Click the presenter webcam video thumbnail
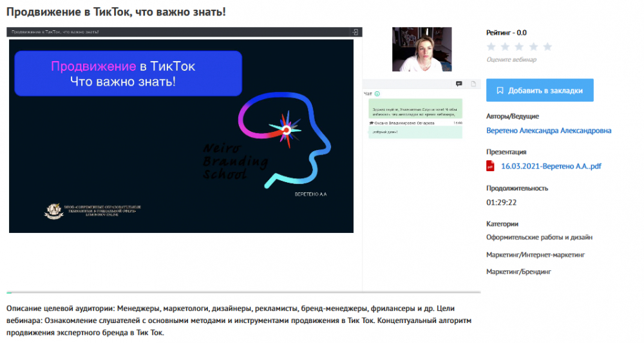Image resolution: width=644 pixels, height=343 pixels. tap(418, 50)
